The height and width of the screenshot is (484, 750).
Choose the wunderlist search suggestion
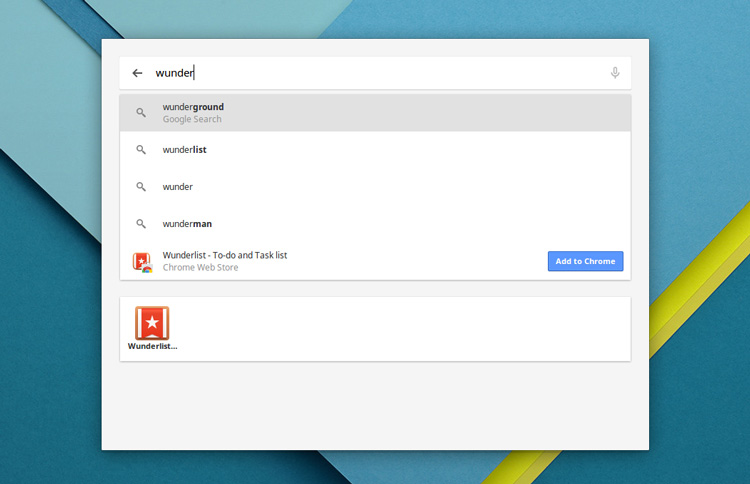(x=185, y=150)
